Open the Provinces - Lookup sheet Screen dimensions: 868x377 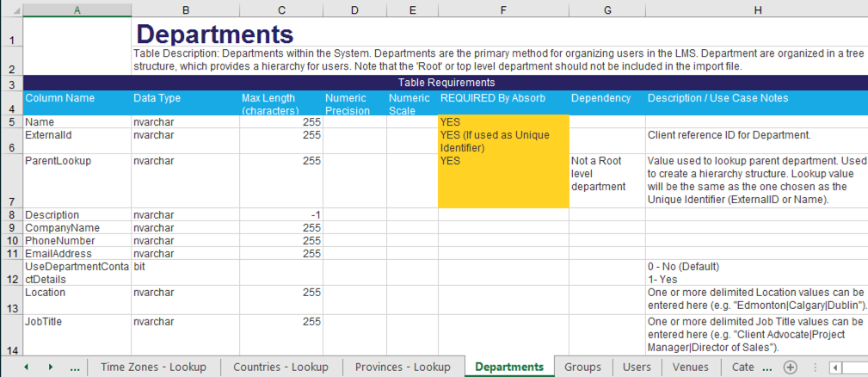tap(403, 367)
